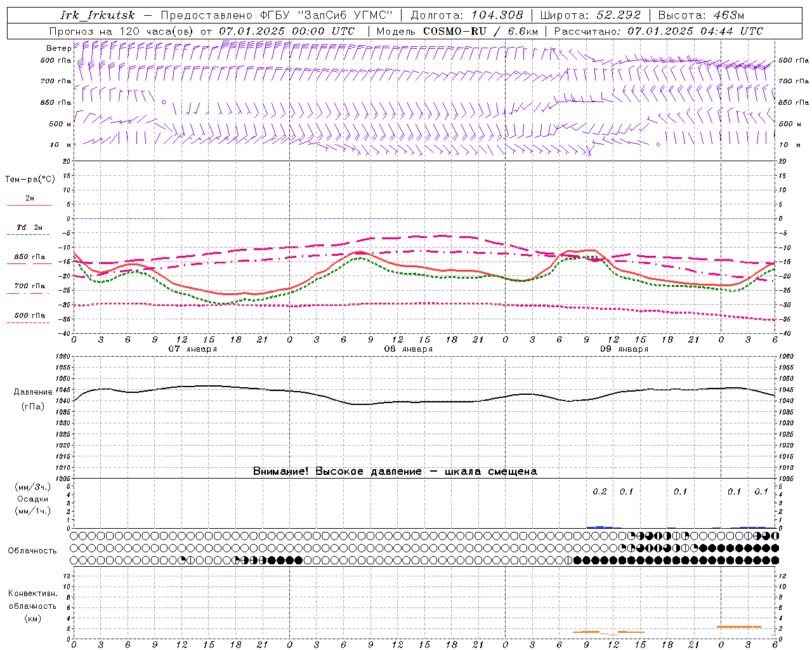The image size is (812, 650).
Task: Click the 09 января date label
Action: point(624,349)
